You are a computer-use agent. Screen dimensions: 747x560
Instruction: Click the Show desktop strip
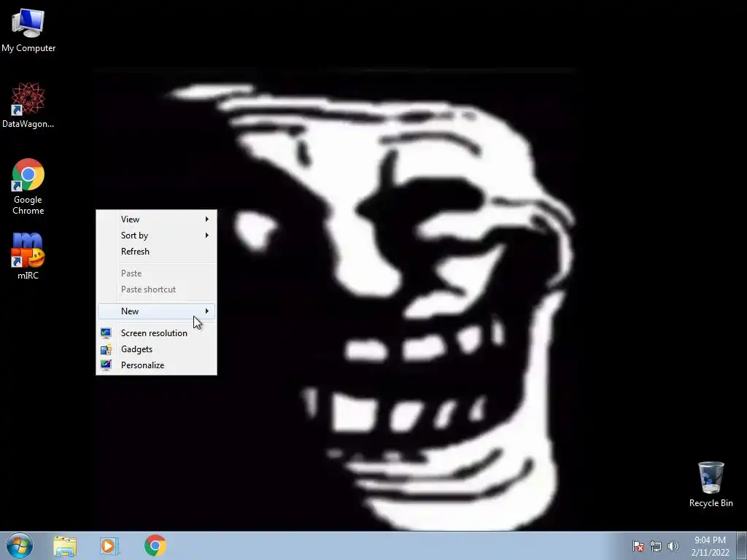[x=742, y=546]
